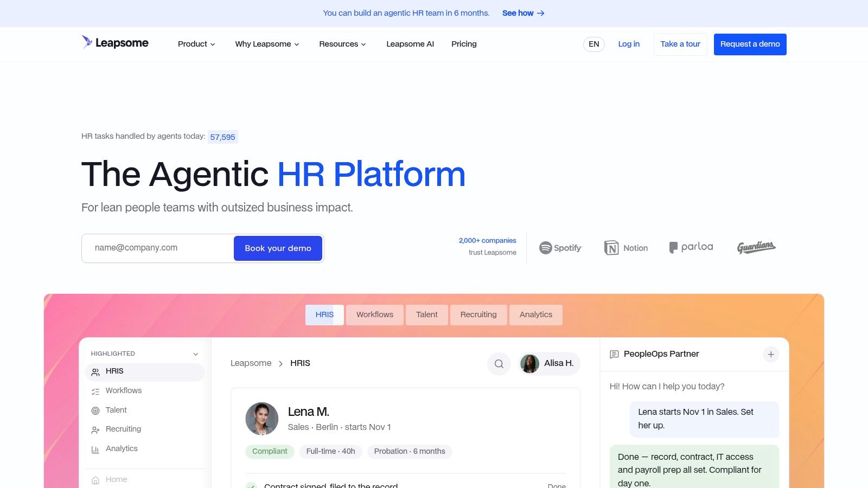
Task: Open the Leapsome AI nav item
Action: point(410,44)
